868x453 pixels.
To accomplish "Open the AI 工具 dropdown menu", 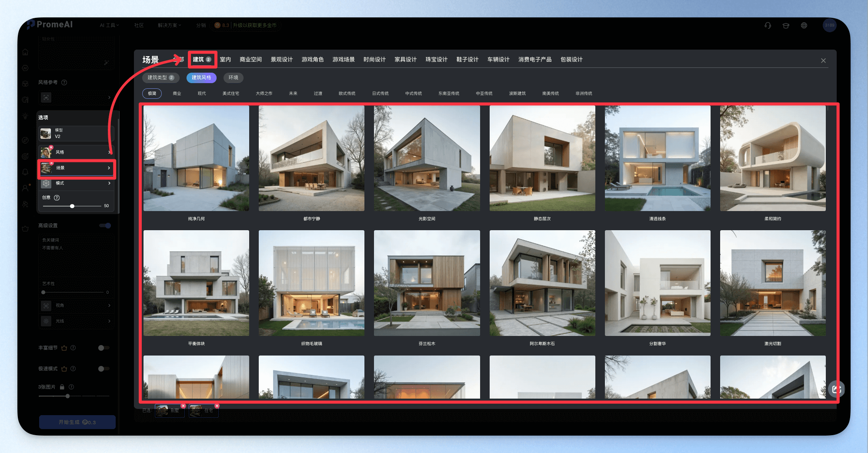I will pyautogui.click(x=109, y=25).
